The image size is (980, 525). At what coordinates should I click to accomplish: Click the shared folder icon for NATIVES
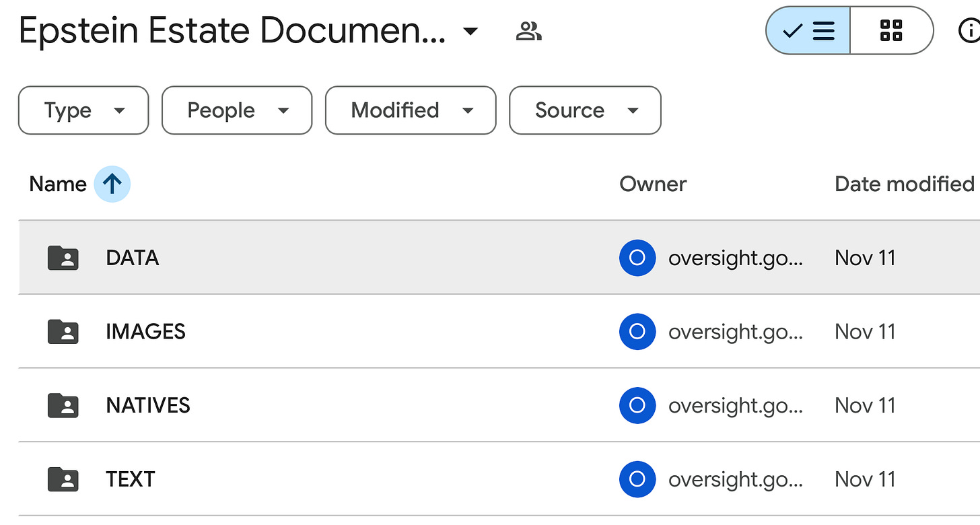(63, 405)
